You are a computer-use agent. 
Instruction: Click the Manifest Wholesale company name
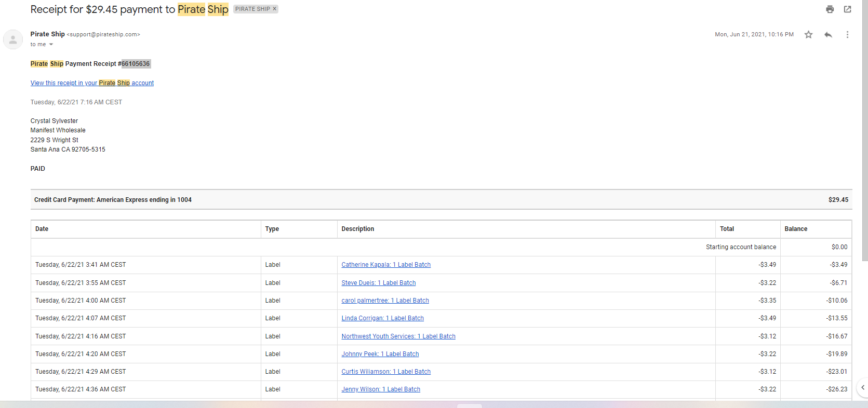coord(58,130)
